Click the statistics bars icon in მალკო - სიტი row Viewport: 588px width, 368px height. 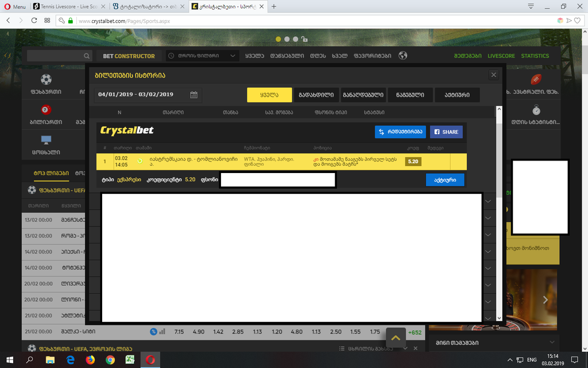[x=163, y=332]
